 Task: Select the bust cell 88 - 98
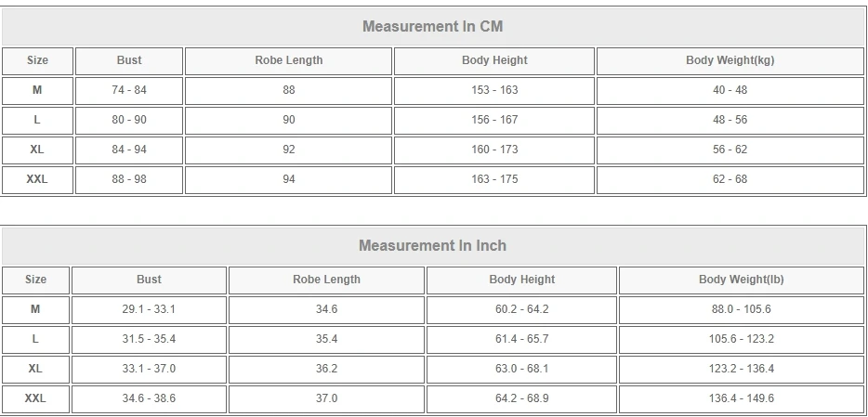(x=129, y=179)
